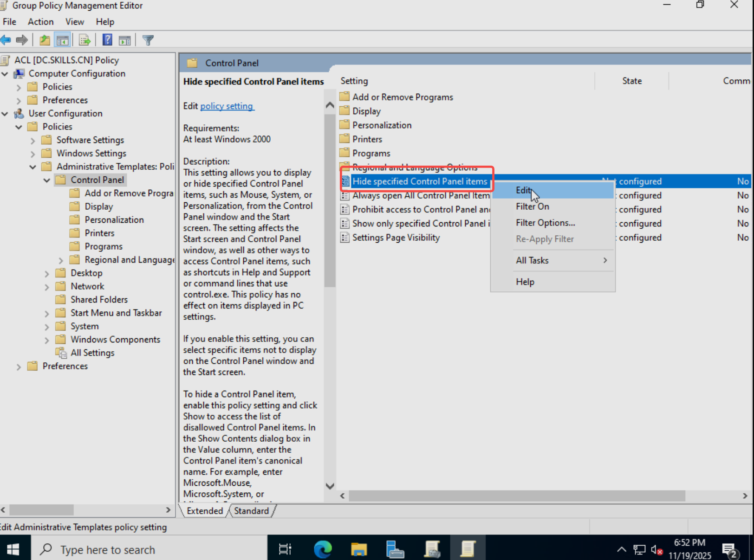Screen dimensions: 754x560
Task: Click tree pane horizontal scroll right arrow
Action: click(x=168, y=510)
